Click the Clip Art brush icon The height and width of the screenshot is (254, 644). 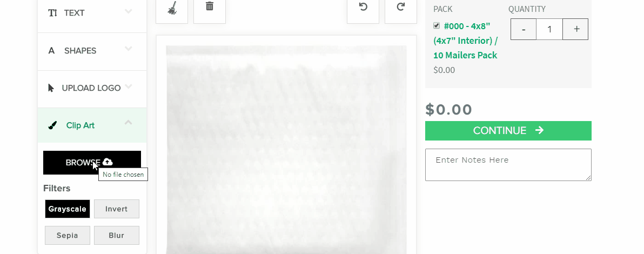52,125
